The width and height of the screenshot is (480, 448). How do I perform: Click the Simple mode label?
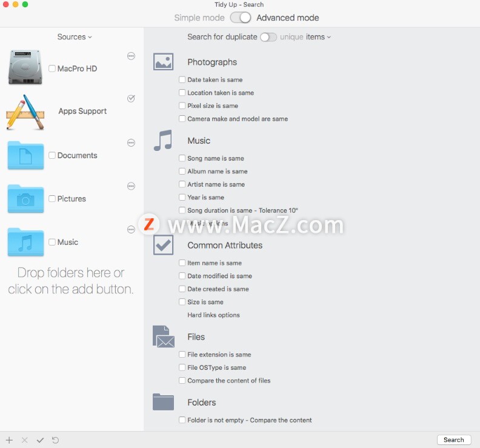coord(199,18)
